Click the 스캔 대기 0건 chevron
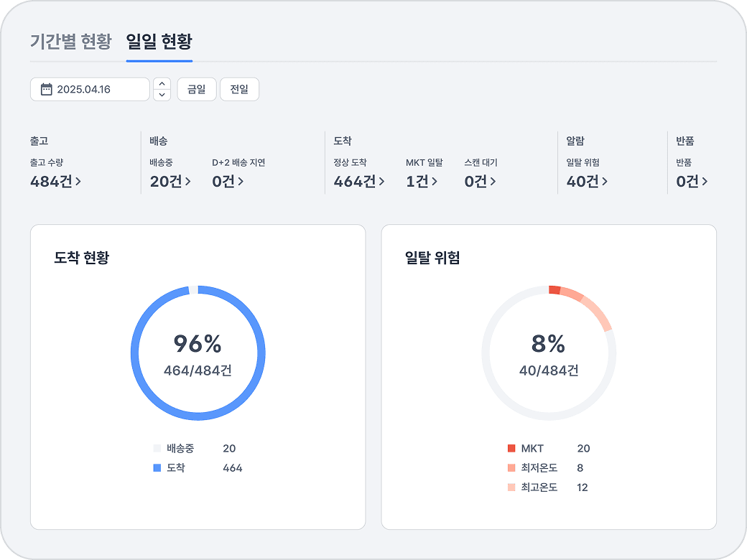This screenshot has height=560, width=747. (x=493, y=182)
